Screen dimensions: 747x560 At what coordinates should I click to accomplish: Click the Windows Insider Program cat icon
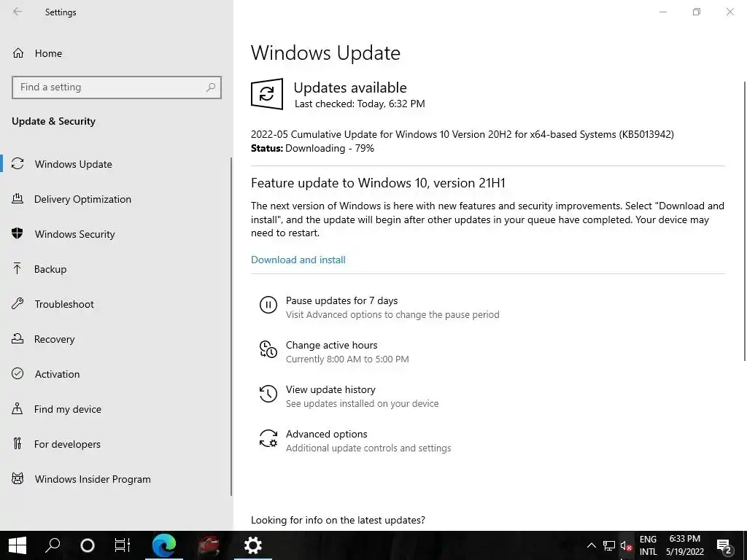click(x=18, y=478)
